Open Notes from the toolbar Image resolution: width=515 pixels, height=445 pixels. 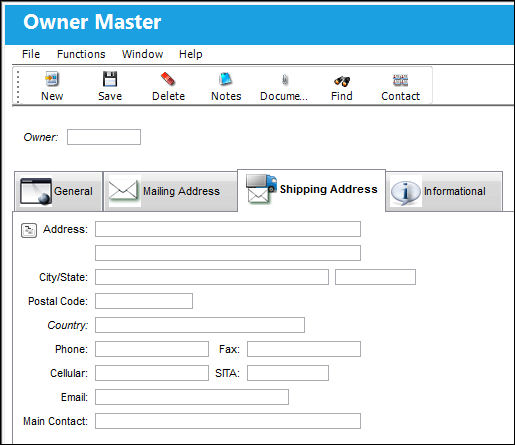[x=226, y=86]
